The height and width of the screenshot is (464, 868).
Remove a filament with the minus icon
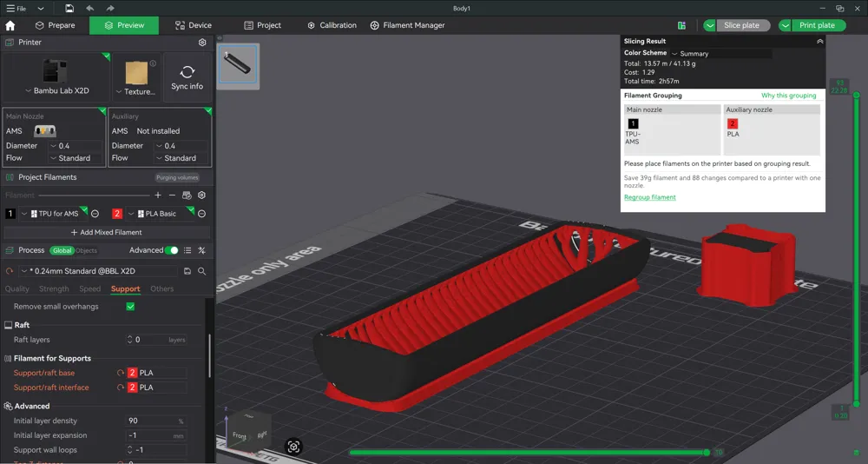click(172, 196)
